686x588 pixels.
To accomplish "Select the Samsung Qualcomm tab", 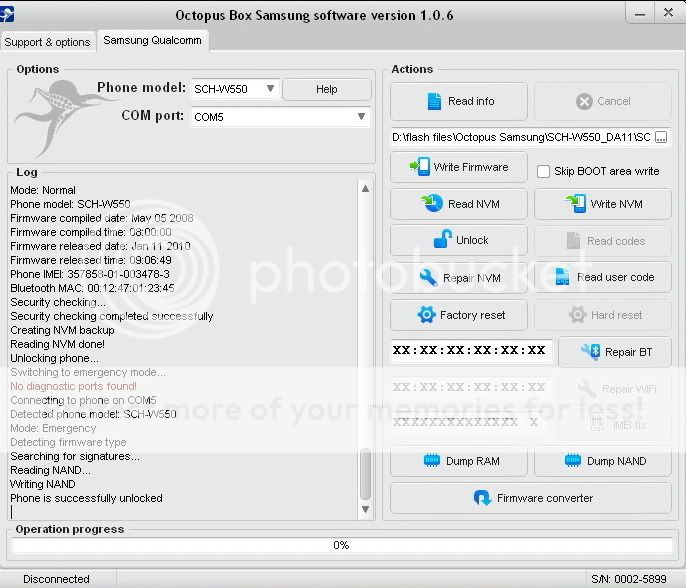I will click(152, 41).
